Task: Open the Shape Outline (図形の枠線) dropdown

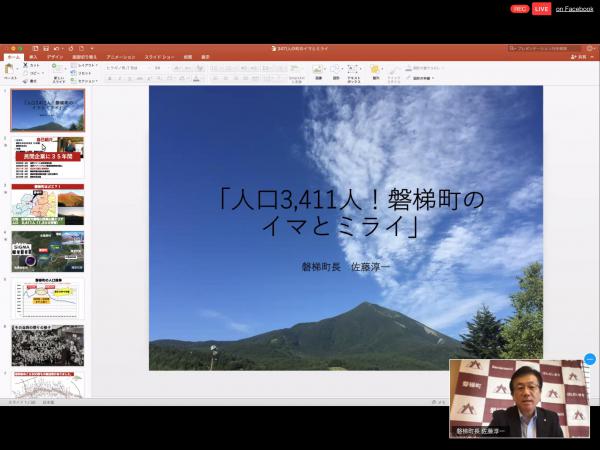Action: point(420,78)
